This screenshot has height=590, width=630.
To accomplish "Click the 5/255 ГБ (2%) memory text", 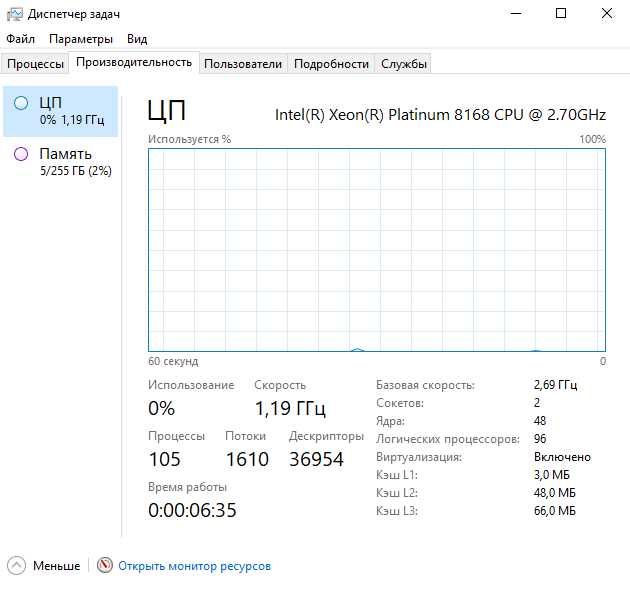I will point(76,171).
